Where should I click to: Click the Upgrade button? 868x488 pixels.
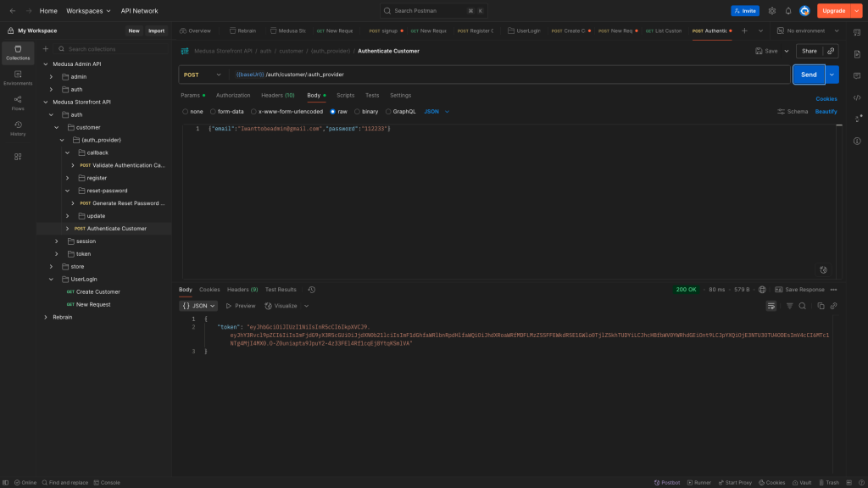click(x=834, y=10)
